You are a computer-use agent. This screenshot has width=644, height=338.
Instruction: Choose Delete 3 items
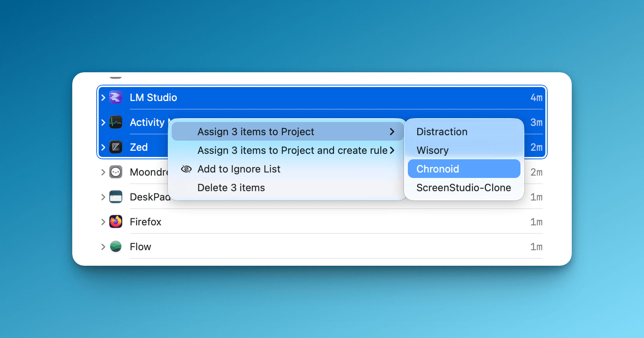[231, 188]
